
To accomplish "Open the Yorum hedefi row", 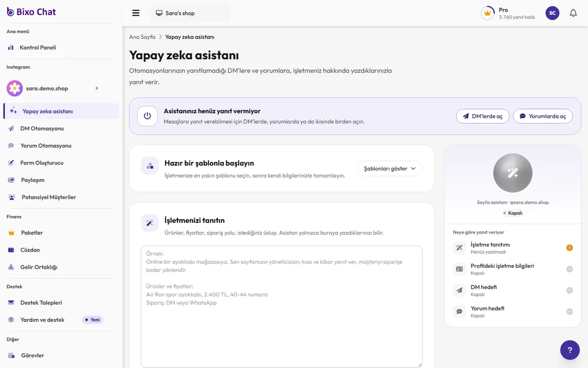I will (x=513, y=312).
